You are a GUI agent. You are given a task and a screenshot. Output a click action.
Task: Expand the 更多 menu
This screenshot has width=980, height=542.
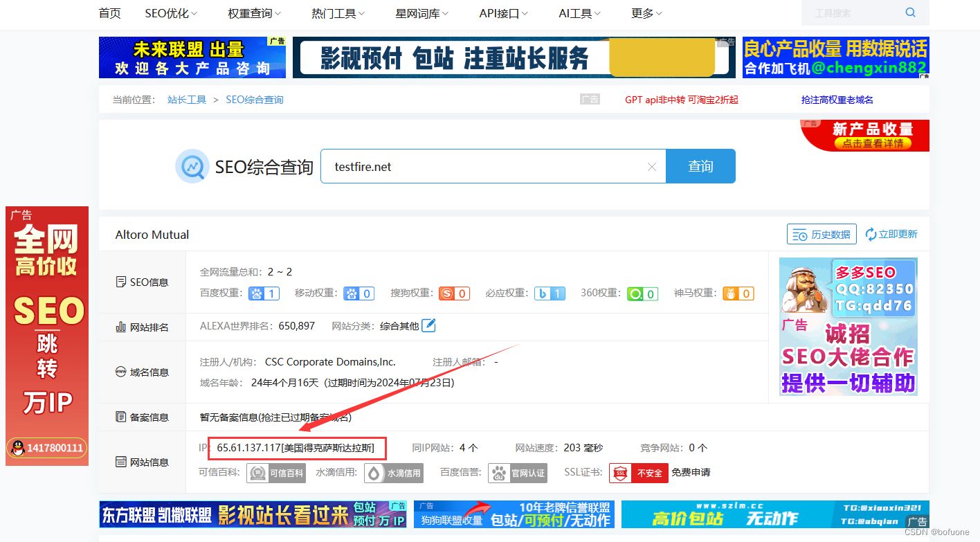click(646, 13)
